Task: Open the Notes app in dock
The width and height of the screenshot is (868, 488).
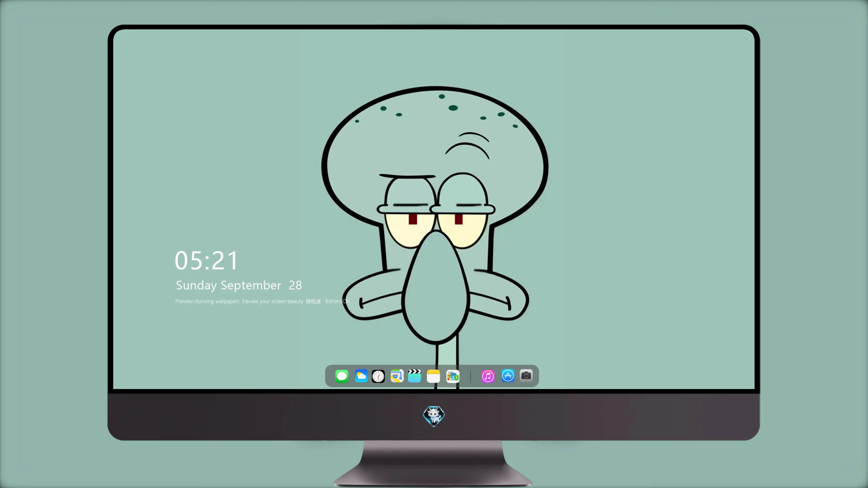Action: 433,376
